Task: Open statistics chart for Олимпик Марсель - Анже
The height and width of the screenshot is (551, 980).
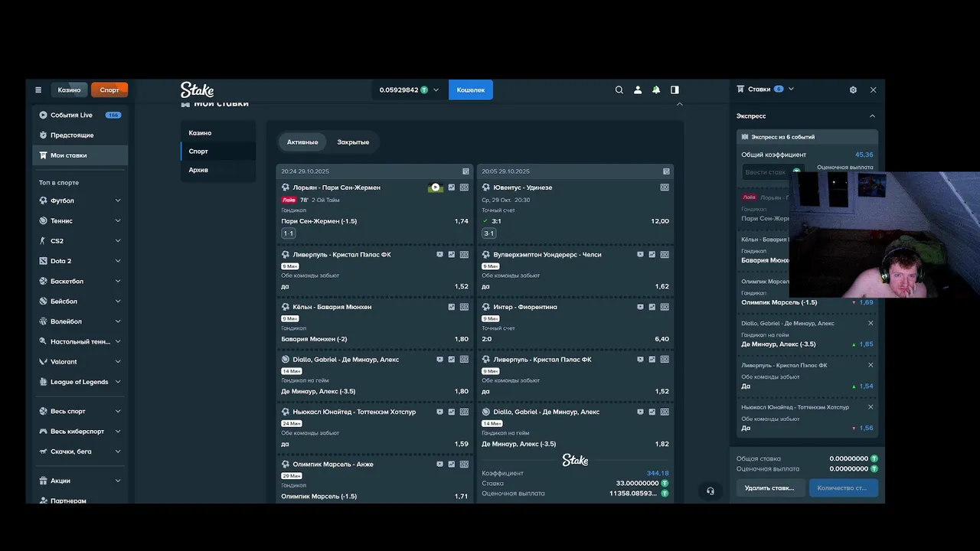Action: [x=452, y=464]
